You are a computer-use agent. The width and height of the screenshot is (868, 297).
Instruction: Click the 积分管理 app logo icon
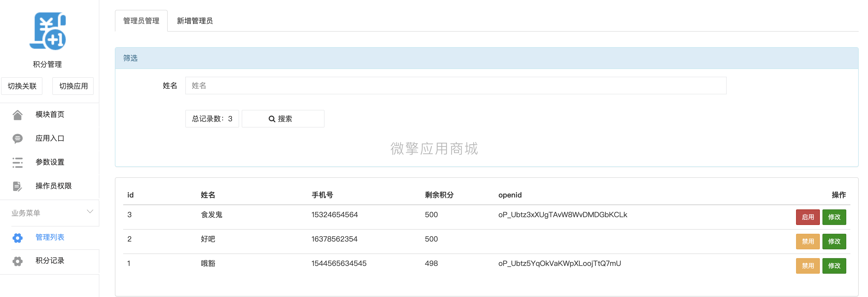click(48, 31)
